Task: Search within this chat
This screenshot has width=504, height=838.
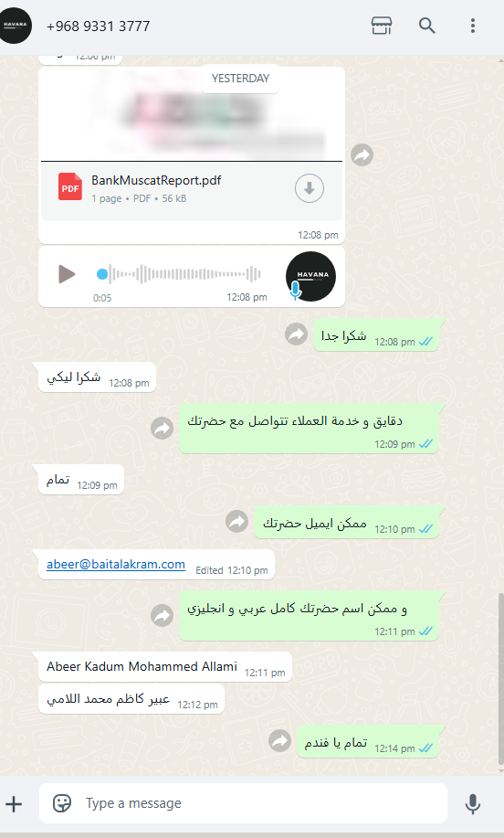Action: pos(426,26)
